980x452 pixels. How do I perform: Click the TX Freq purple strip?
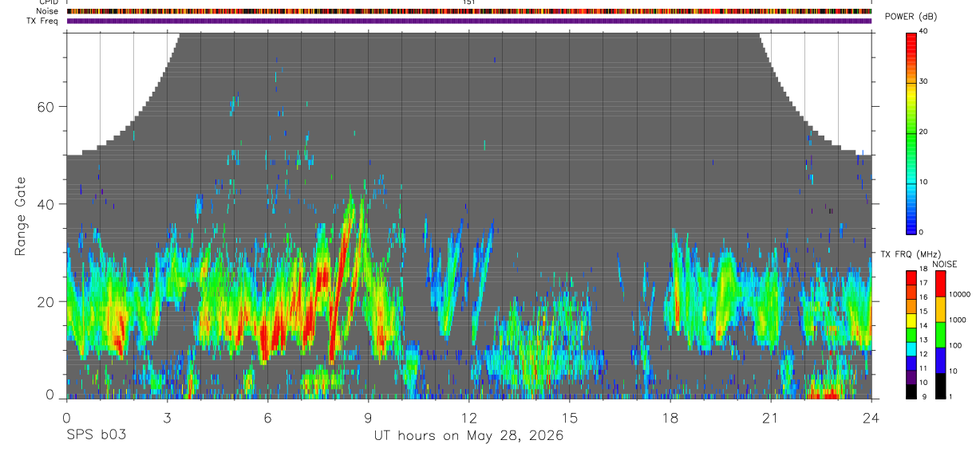point(469,21)
